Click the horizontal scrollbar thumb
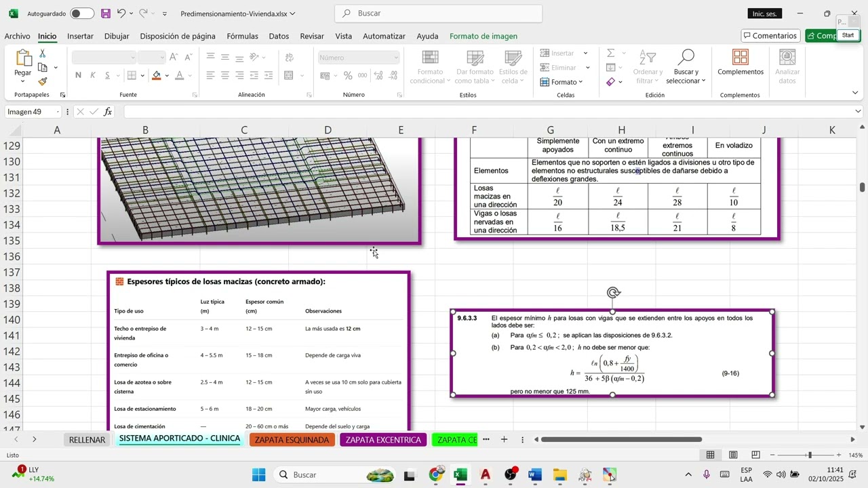 (x=621, y=440)
